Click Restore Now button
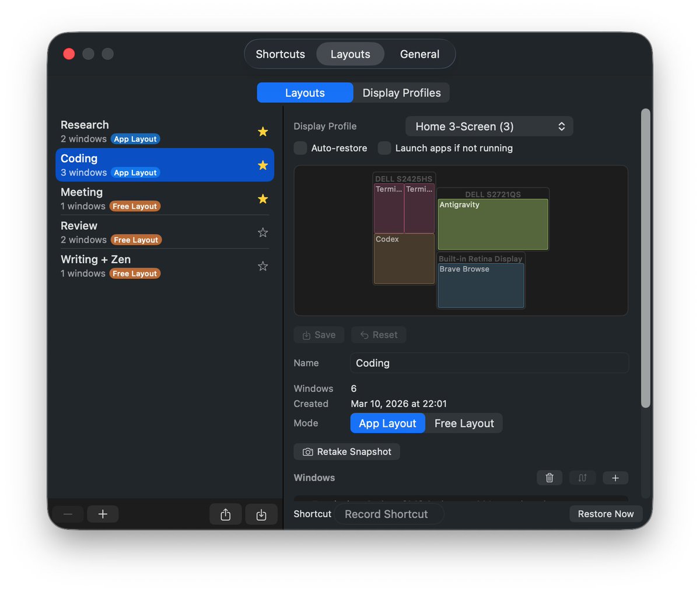Screen dimensions: 700x592 click(x=606, y=514)
